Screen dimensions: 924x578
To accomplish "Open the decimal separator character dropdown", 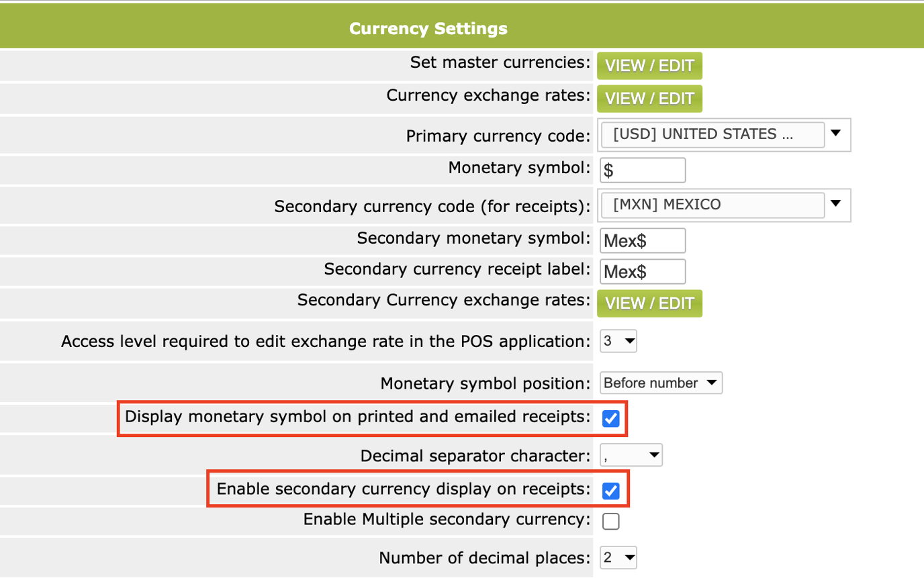I will pos(630,454).
